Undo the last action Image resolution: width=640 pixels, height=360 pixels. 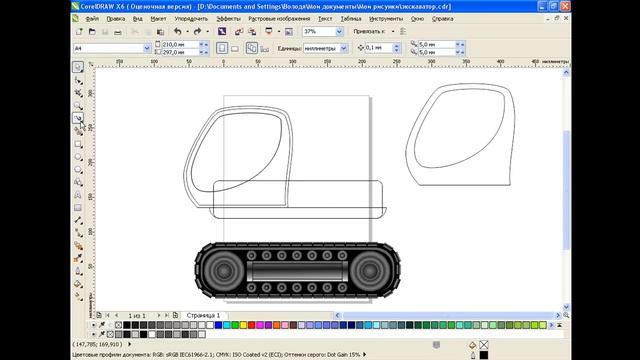178,31
